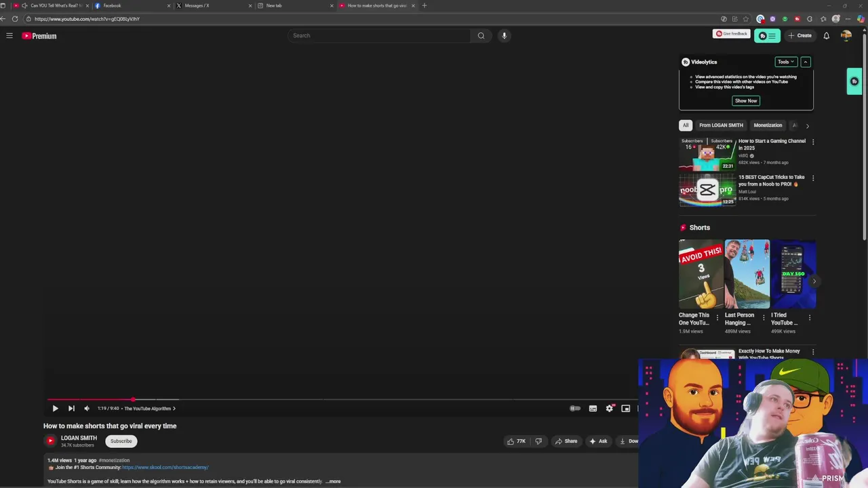
Task: Open the YouTube guide hamburger menu
Action: point(9,35)
